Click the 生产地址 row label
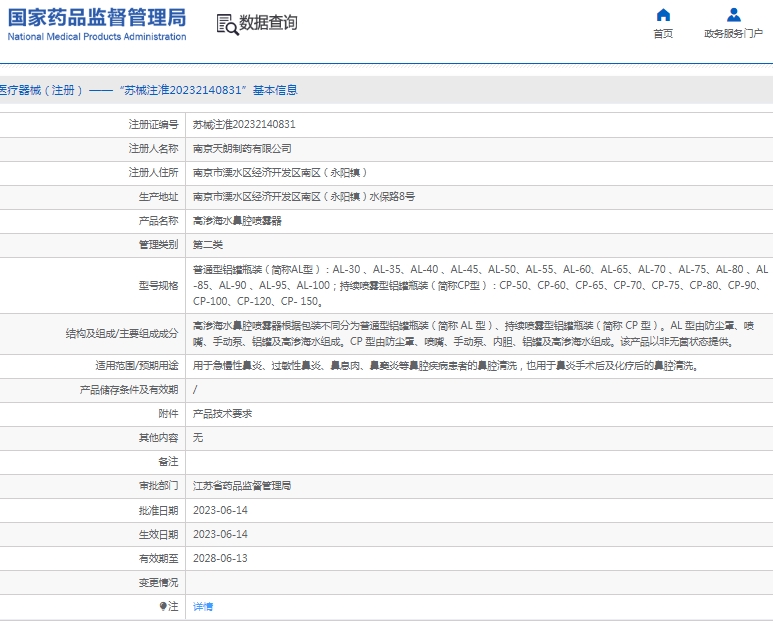Viewport: 773px width, 621px height. [x=158, y=197]
